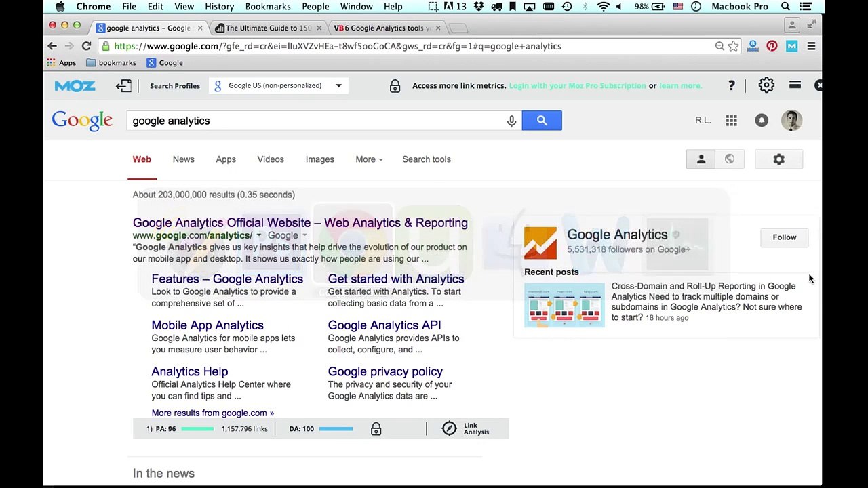Click the DA 100 blue progress bar
The height and width of the screenshot is (488, 868).
336,429
